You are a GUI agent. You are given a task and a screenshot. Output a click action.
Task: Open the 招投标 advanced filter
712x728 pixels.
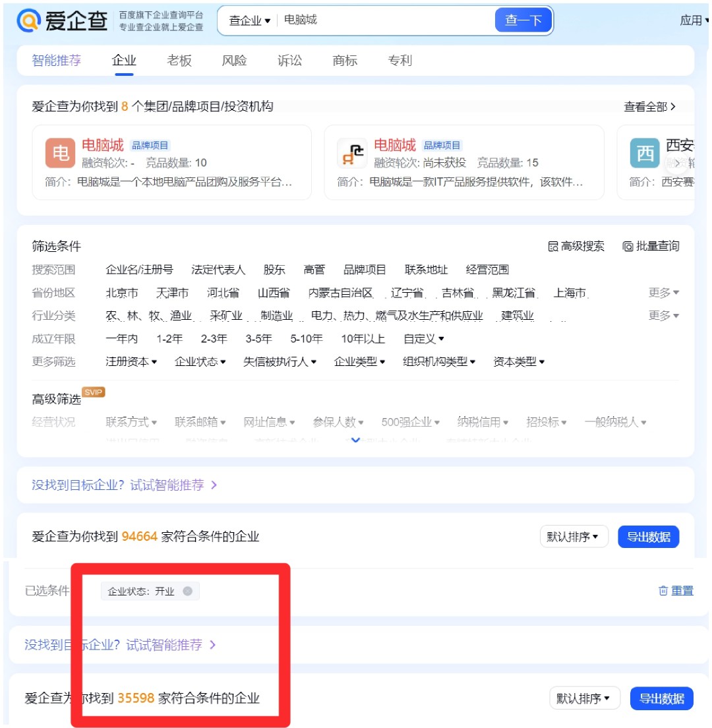(x=547, y=422)
